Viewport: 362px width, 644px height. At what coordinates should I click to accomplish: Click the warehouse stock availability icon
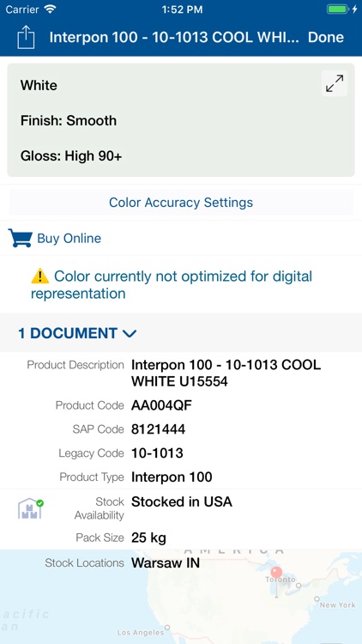[x=30, y=508]
